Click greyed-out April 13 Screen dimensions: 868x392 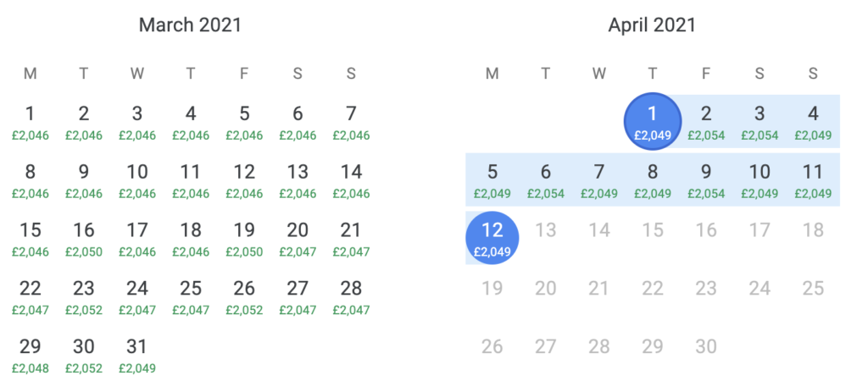[x=545, y=230]
